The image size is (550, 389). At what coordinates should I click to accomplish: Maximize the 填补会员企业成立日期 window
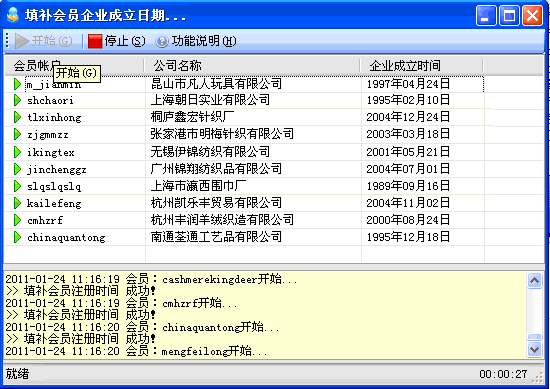(x=509, y=15)
